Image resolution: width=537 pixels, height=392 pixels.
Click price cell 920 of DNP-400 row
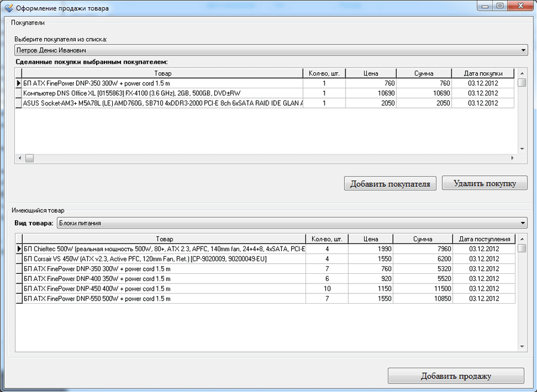click(371, 279)
